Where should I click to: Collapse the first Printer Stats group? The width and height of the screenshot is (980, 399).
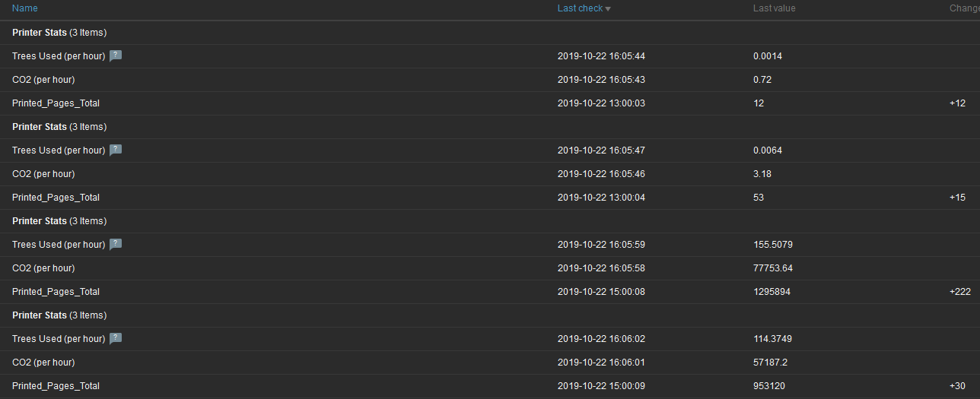tap(38, 33)
